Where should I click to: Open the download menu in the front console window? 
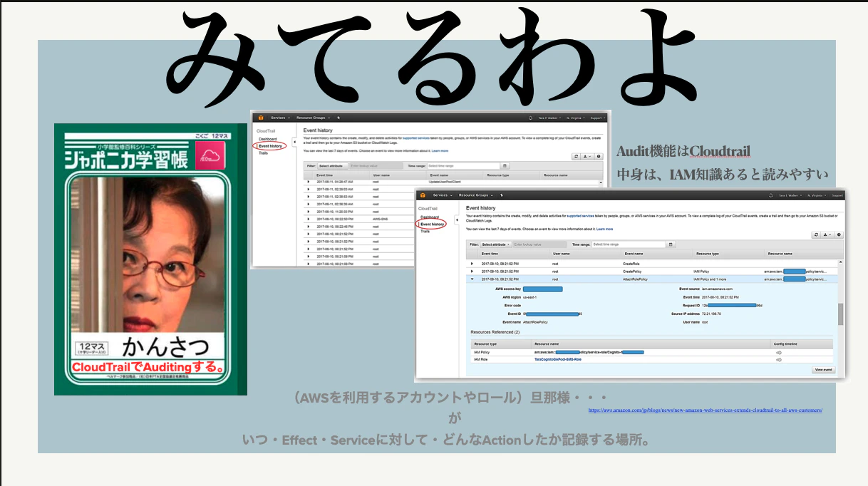(827, 235)
